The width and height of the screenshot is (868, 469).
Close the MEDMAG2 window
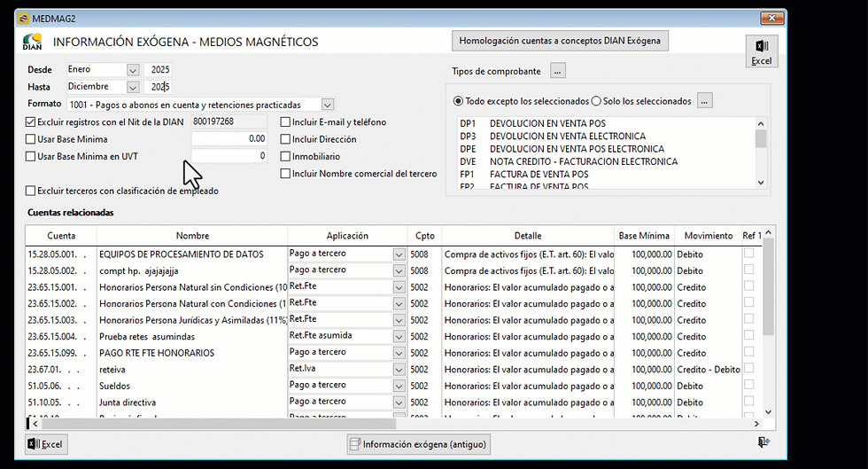[771, 19]
